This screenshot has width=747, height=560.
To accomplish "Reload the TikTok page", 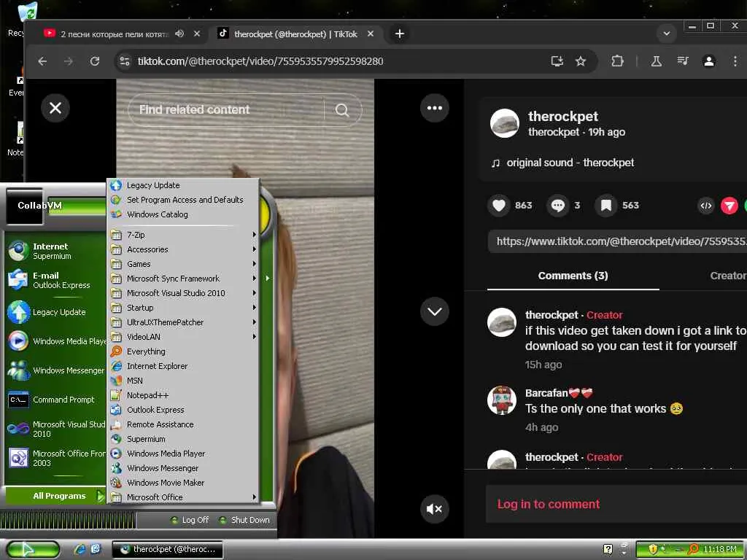I will [95, 61].
